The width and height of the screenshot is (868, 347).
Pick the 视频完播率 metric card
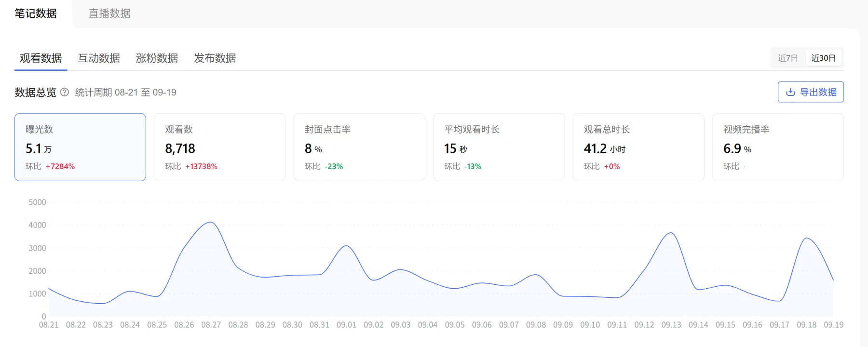pos(778,147)
